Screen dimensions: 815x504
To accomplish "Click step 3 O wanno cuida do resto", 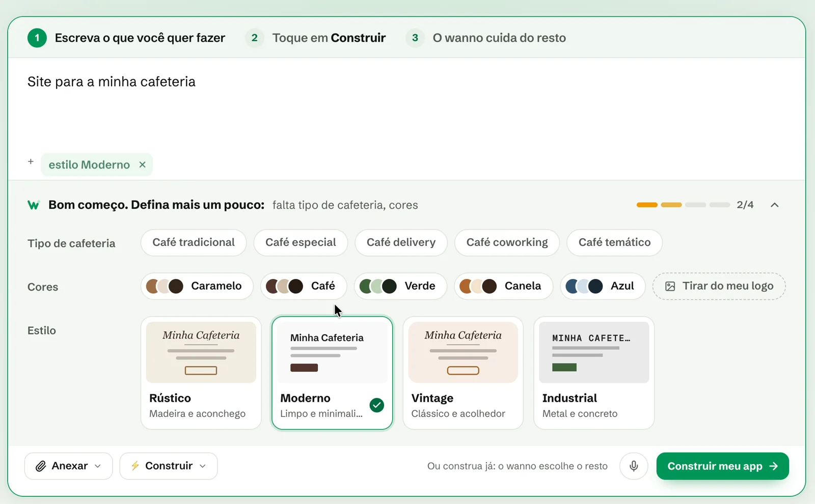I will click(x=486, y=38).
